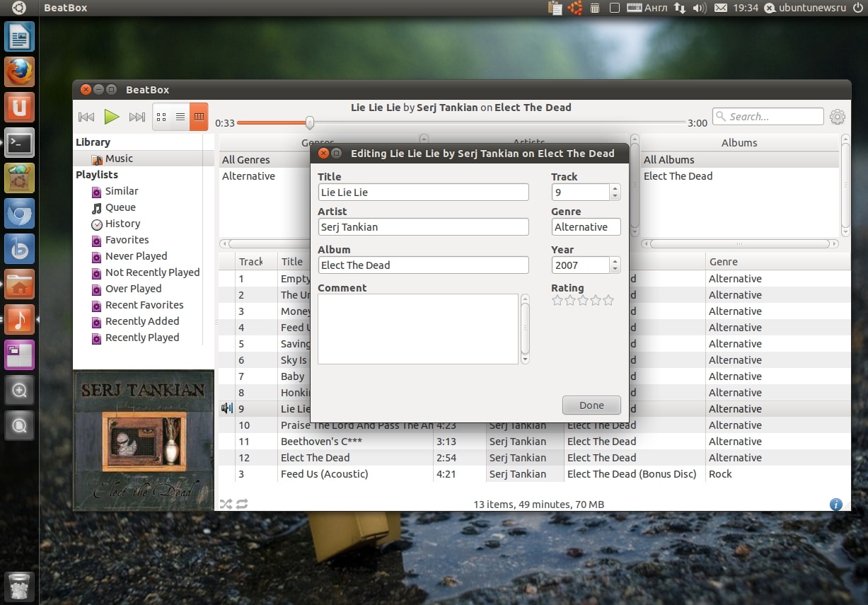Open the Recent Favorites playlist
868x605 pixels.
pos(144,305)
